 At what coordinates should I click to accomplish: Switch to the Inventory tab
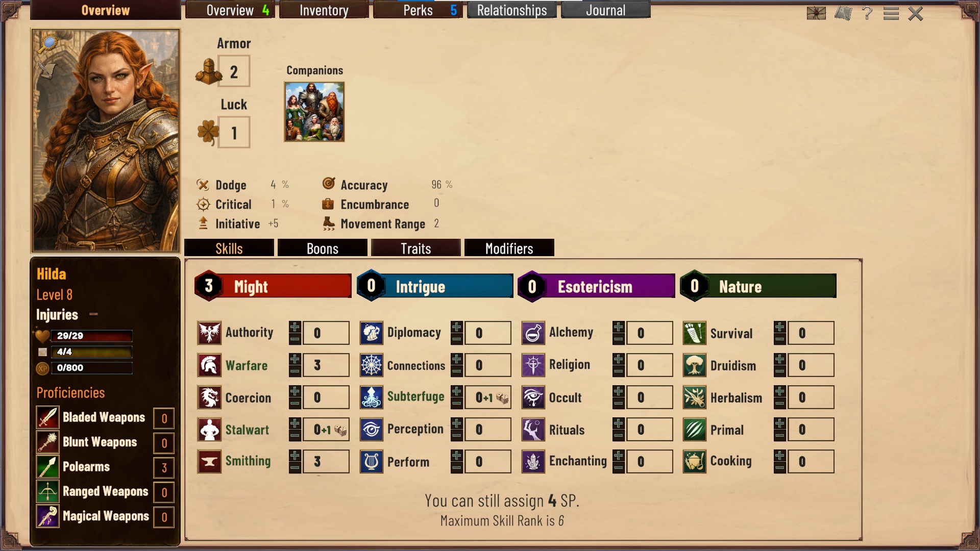click(x=324, y=10)
